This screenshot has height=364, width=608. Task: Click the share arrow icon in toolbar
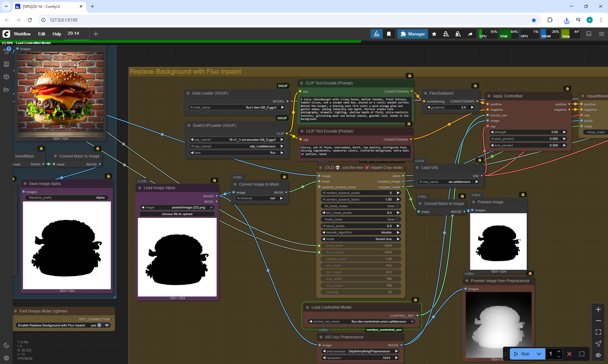(470, 34)
